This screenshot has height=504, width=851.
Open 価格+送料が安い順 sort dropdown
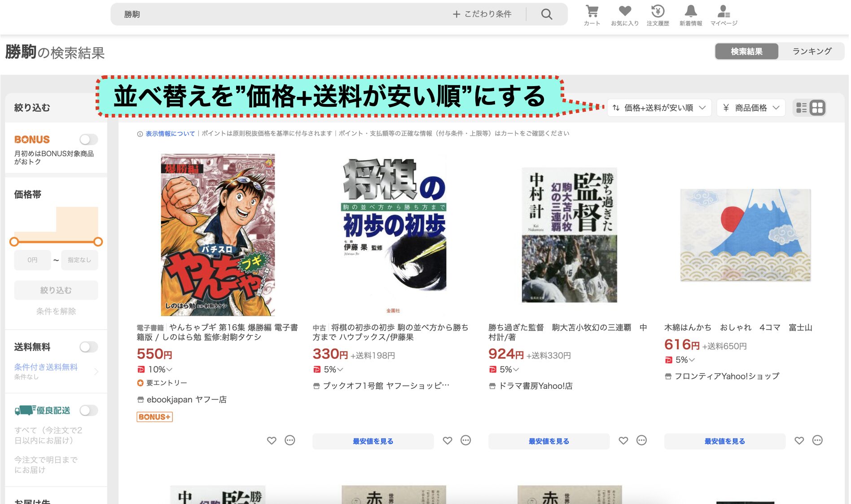coord(659,108)
